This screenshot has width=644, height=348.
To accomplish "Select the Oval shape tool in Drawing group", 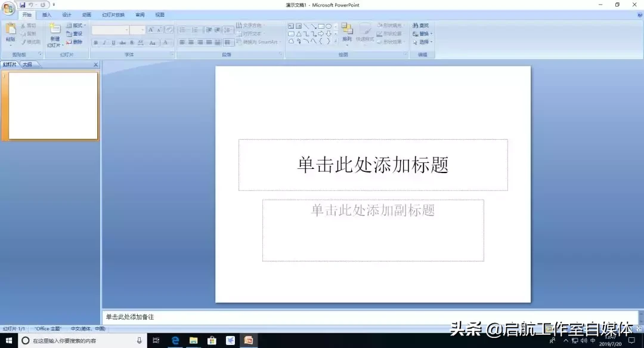I will click(329, 25).
